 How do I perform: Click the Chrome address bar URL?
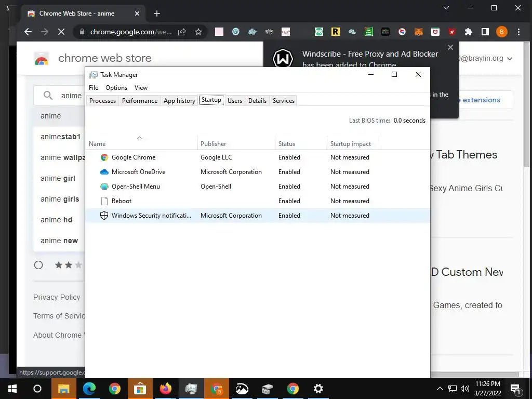pos(130,32)
